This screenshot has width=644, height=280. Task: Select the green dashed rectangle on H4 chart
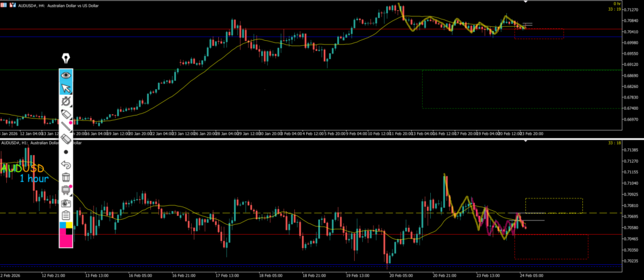click(x=423, y=89)
